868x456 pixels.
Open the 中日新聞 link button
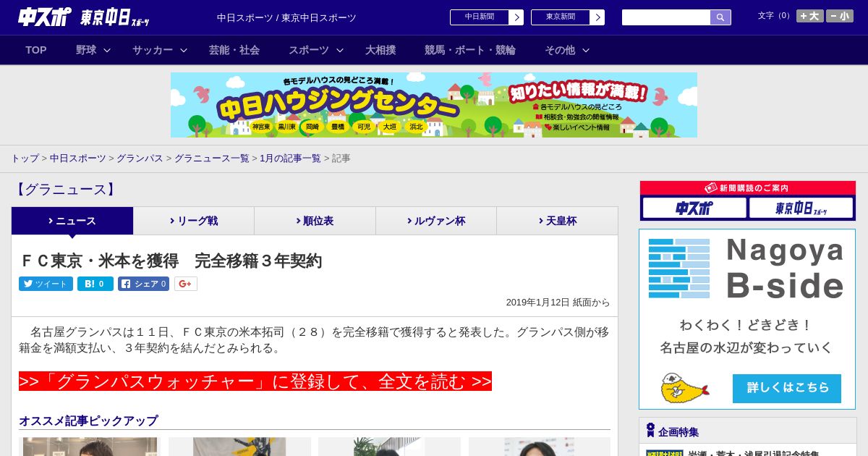[479, 17]
